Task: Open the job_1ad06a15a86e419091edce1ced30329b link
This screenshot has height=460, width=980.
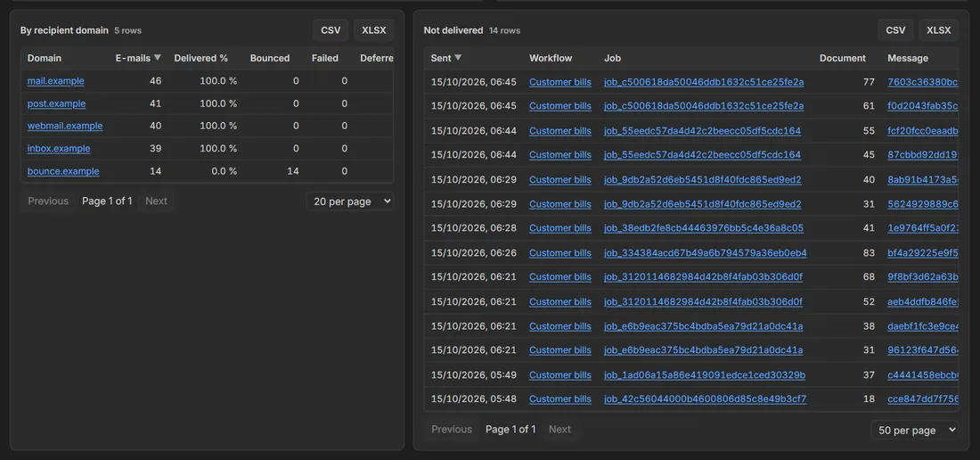Action: (x=705, y=375)
